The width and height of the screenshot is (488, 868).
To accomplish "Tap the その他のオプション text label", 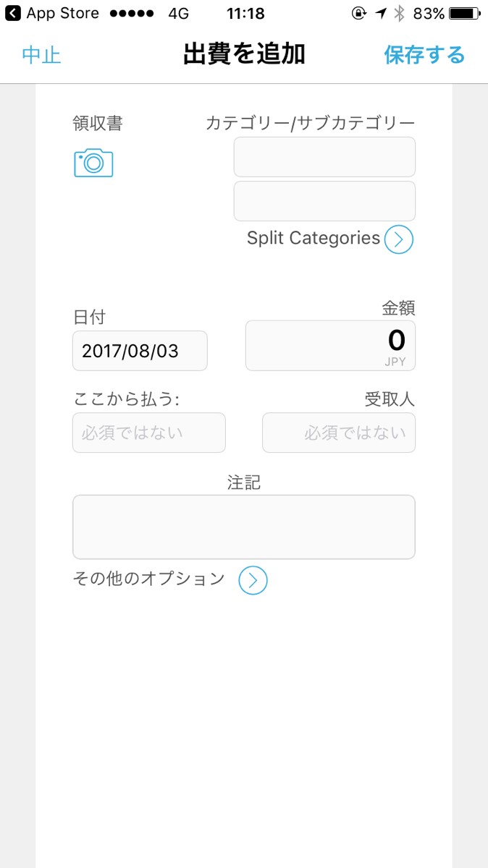I will point(149,579).
